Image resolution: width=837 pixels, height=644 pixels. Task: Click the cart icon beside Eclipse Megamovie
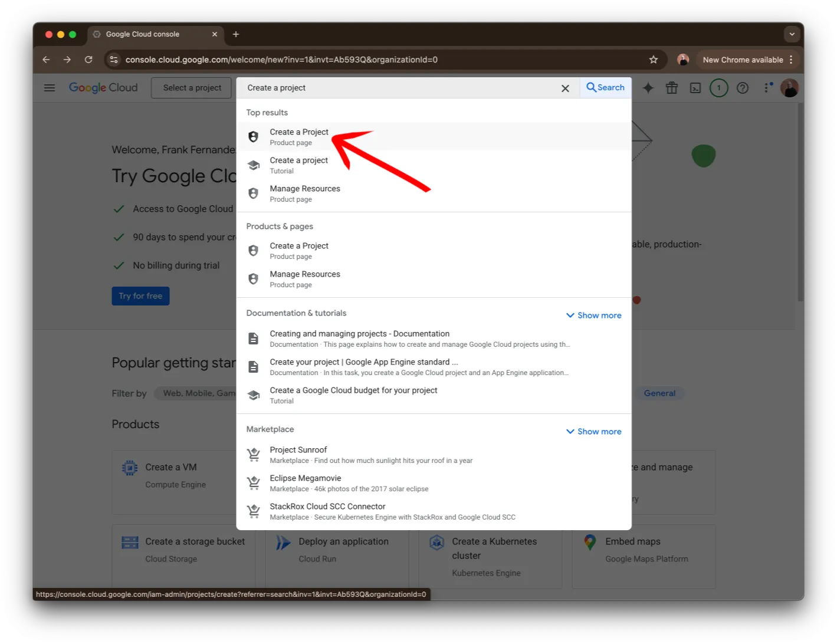(x=254, y=483)
